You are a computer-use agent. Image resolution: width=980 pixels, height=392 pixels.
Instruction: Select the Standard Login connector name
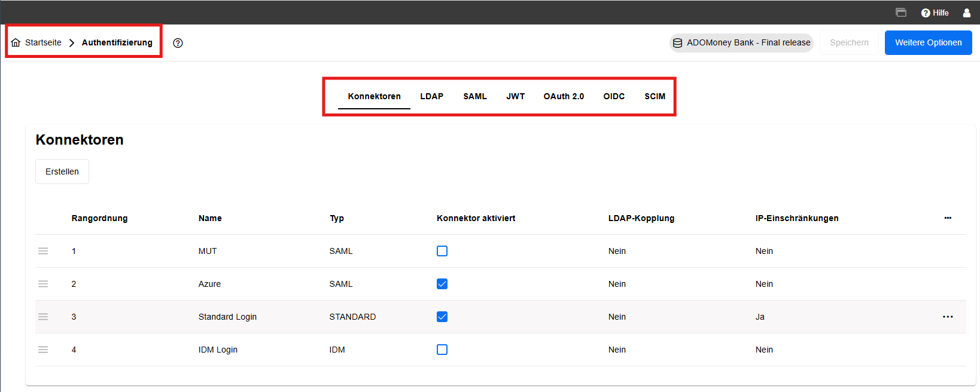click(x=227, y=317)
